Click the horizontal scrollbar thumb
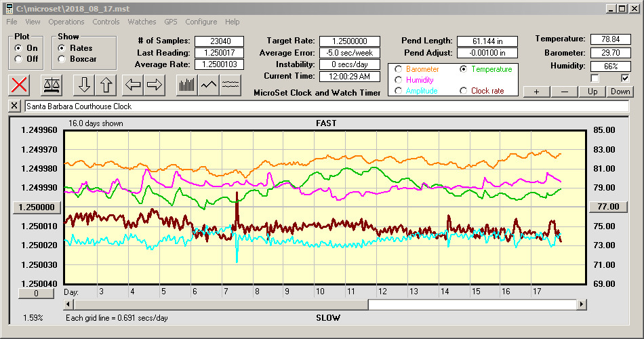644x339 pixels. pyautogui.click(x=222, y=304)
